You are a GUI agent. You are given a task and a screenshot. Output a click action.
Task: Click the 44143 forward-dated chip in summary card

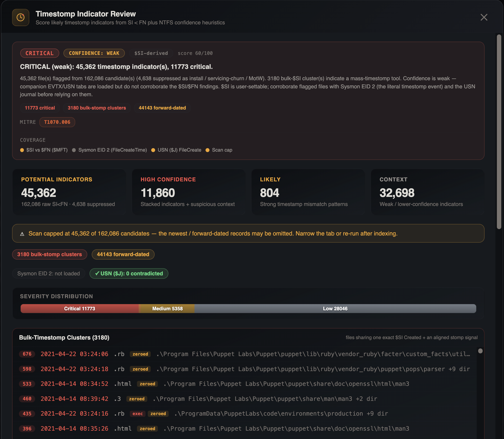(162, 108)
